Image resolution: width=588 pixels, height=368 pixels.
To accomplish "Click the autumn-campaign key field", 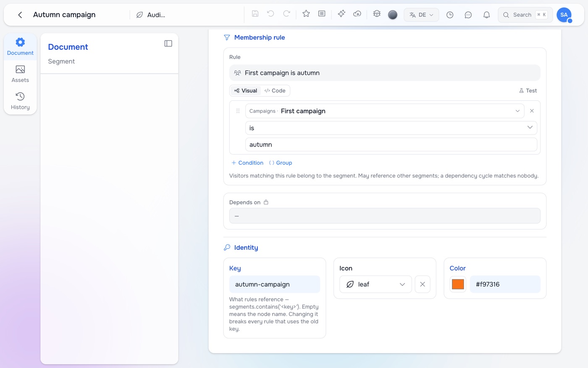I will [275, 284].
